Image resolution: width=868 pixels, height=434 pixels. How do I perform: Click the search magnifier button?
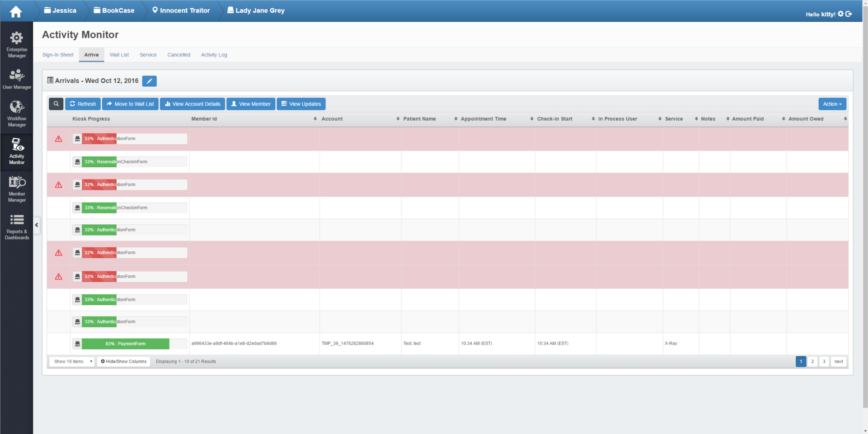(56, 104)
